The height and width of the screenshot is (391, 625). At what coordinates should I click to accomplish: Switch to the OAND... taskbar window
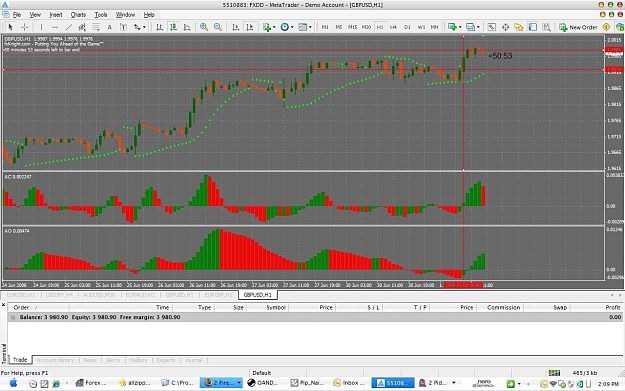(263, 383)
